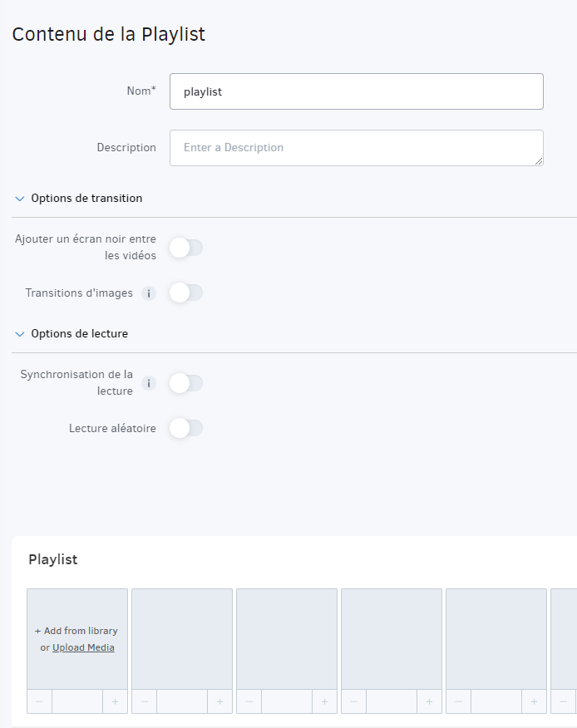Click the minus icon under fifth playlist slot
This screenshot has width=577, height=728.
tap(459, 701)
